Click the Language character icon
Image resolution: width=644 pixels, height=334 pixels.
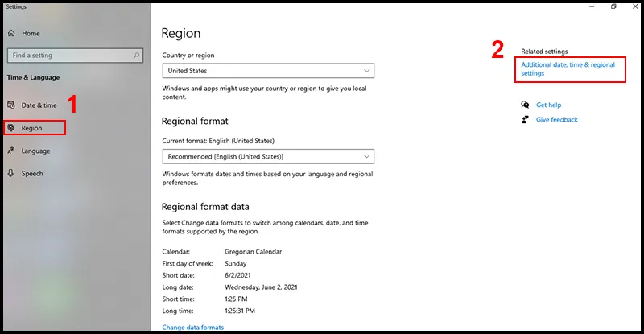(x=11, y=151)
